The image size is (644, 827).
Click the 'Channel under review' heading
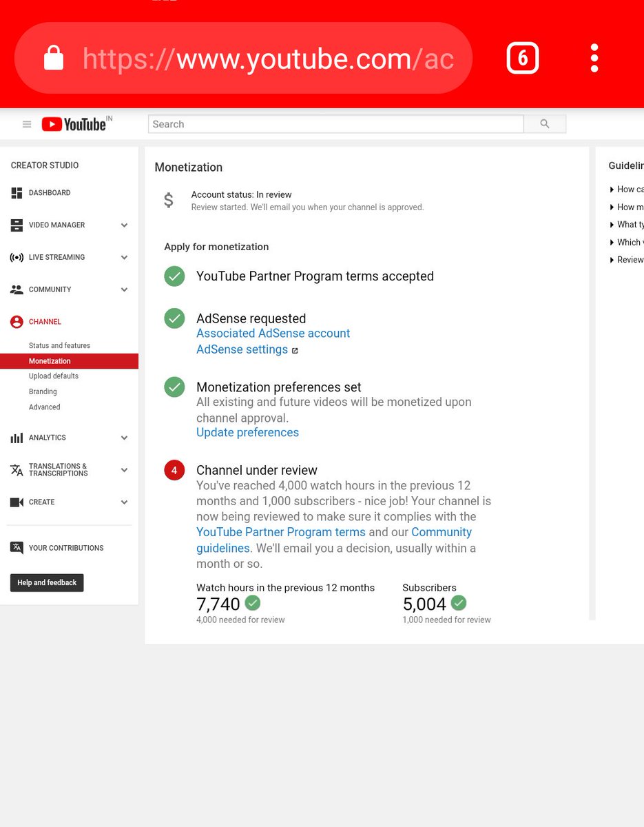pos(257,471)
